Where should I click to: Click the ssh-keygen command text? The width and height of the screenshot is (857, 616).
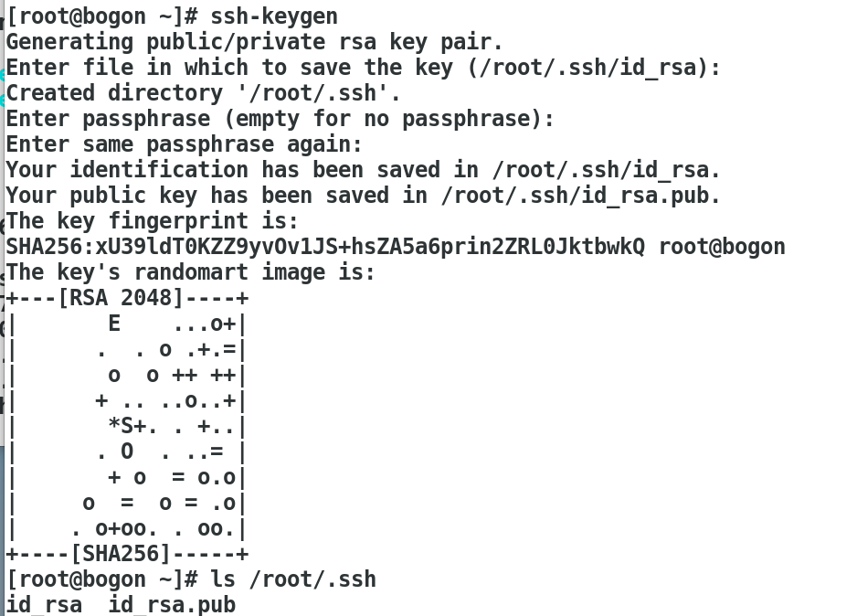point(274,16)
